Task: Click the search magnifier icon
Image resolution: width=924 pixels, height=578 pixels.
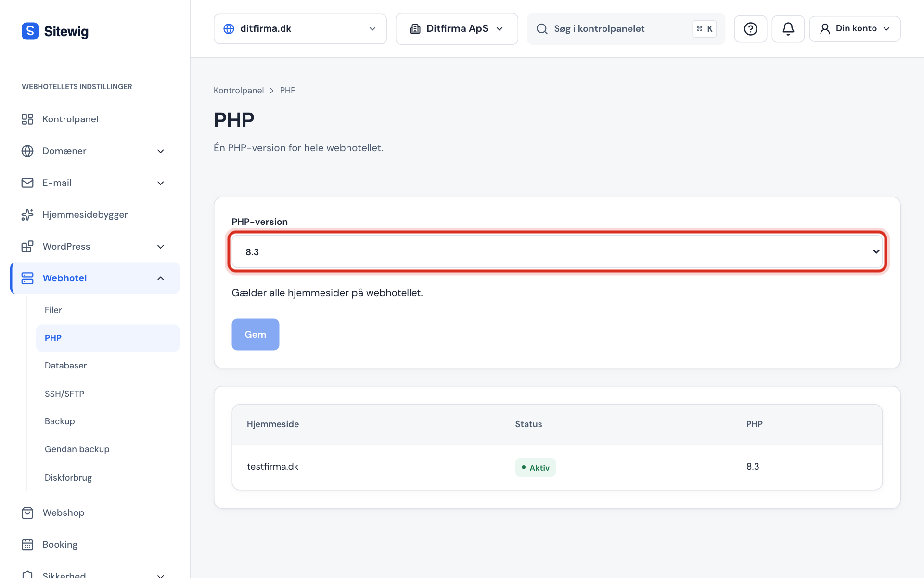Action: click(x=542, y=29)
